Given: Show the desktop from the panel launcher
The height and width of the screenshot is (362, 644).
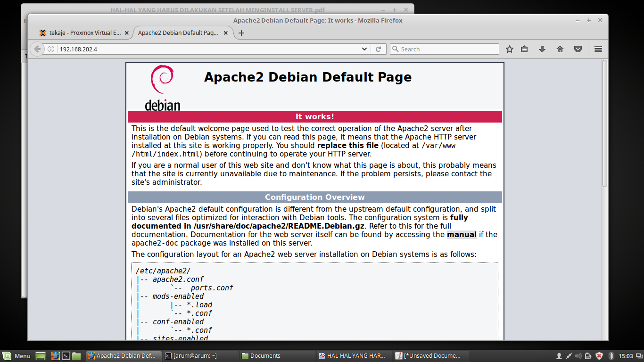Looking at the screenshot, I should click(x=41, y=356).
